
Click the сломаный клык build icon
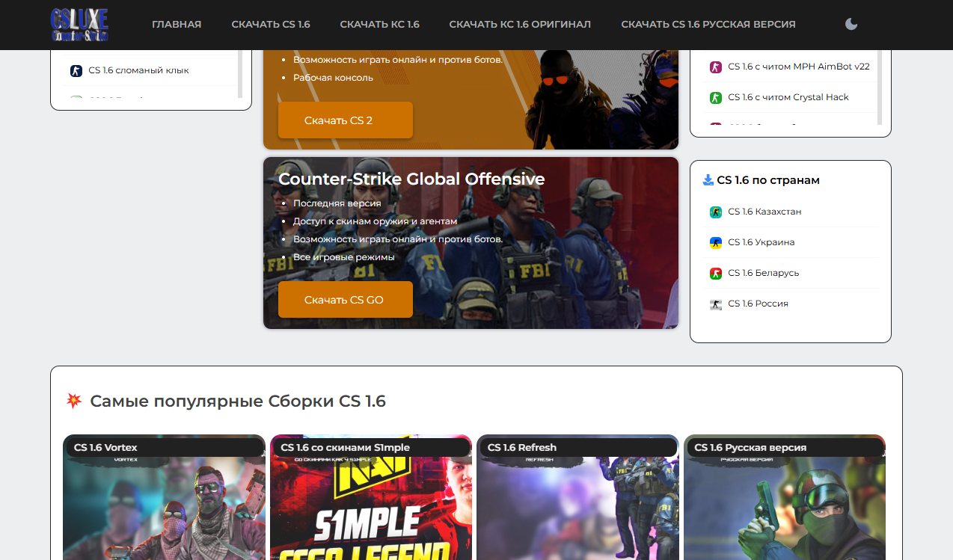[x=76, y=71]
